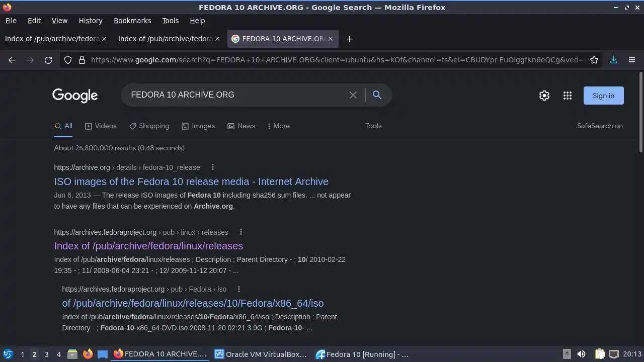Click SafeSearch on setting
Image resolution: width=644 pixels, height=362 pixels.
click(600, 126)
